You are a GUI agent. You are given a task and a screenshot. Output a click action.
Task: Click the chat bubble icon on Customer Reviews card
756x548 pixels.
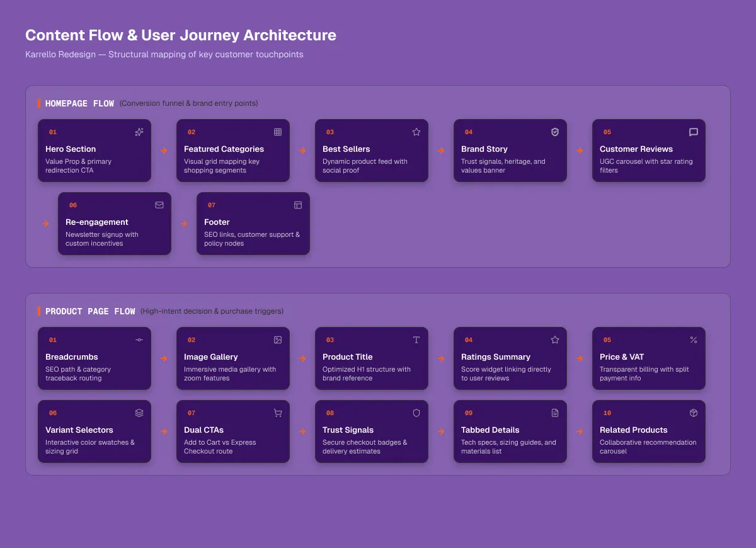(694, 132)
